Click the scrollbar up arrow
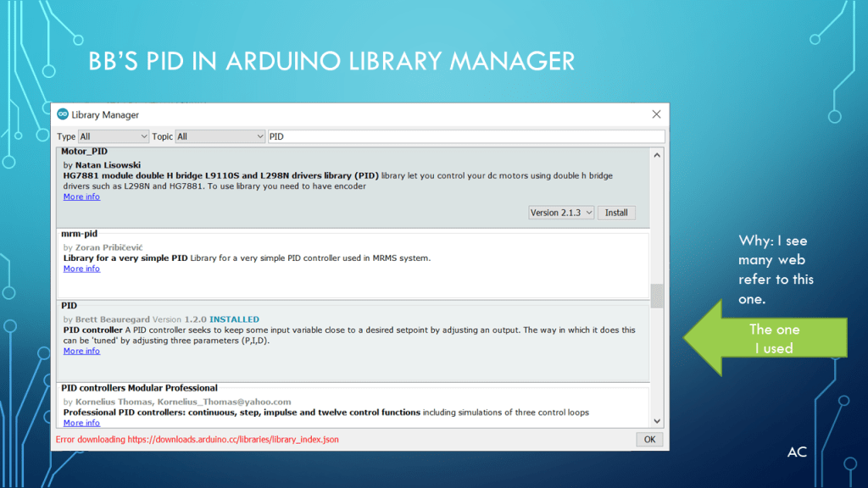Screen dimensions: 868x488 click(x=656, y=154)
